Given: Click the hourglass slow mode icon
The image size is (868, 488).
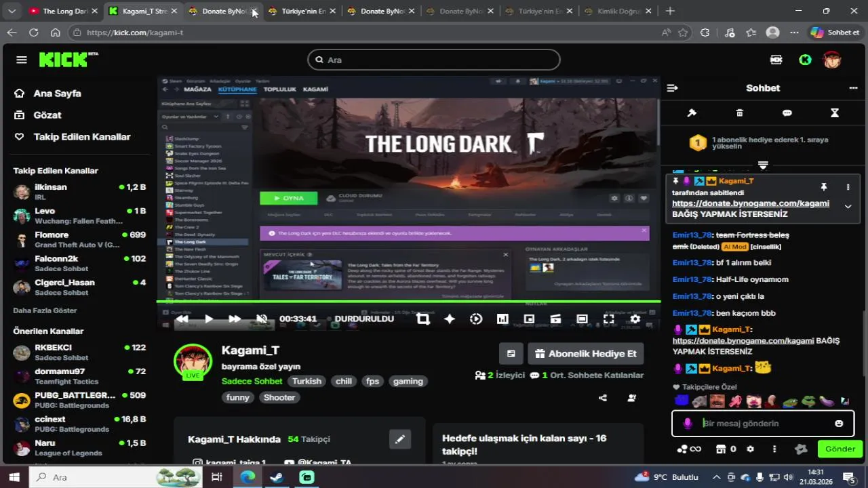Looking at the screenshot, I should coord(835,113).
